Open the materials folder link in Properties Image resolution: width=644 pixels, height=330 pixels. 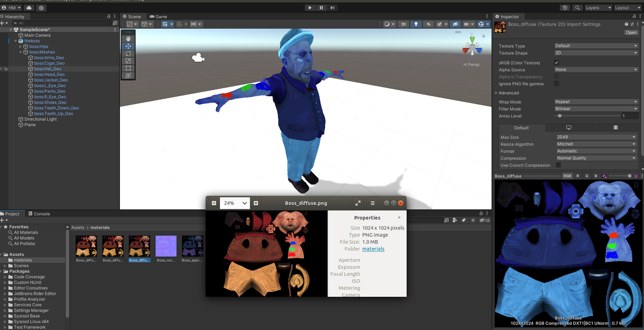[373, 249]
